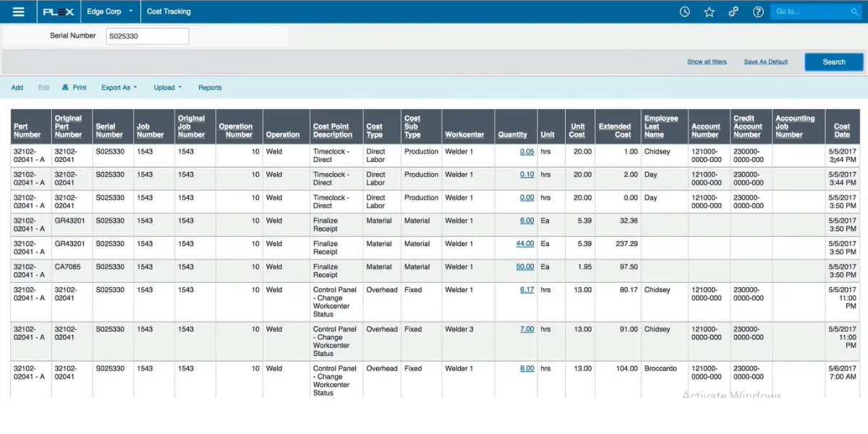Open the 44.00 quantity link

pos(525,244)
